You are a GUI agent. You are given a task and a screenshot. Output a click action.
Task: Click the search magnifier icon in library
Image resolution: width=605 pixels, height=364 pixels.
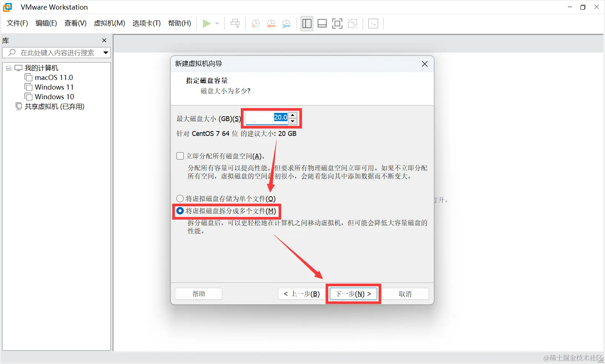click(12, 53)
